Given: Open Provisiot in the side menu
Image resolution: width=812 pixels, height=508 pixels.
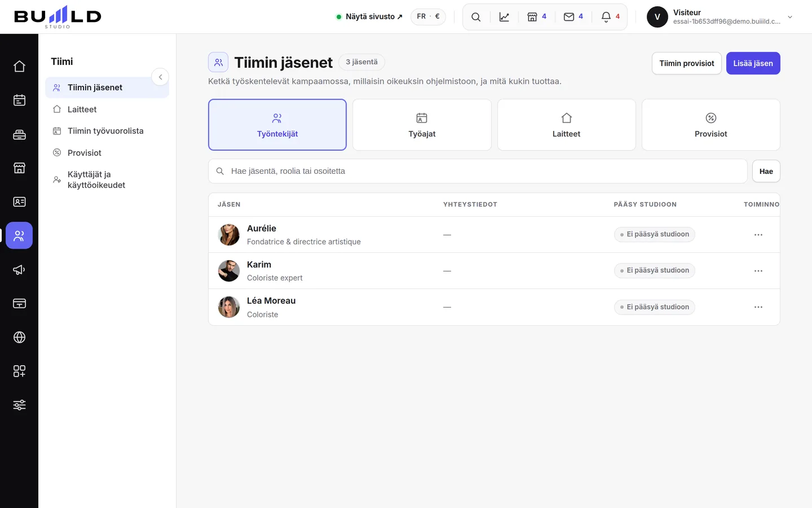Looking at the screenshot, I should click(107, 153).
